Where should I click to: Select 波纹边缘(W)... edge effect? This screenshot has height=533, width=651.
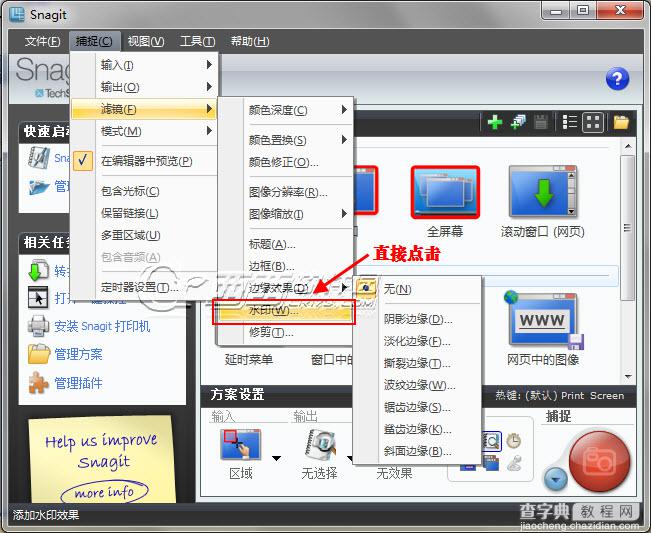coord(417,385)
